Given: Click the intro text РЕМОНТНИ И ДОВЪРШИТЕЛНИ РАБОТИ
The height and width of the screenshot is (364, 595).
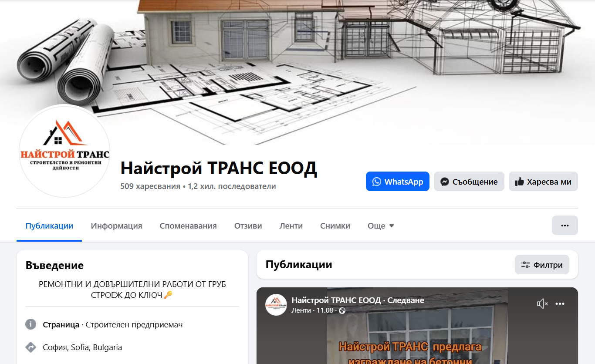Looking at the screenshot, I should point(132,290).
